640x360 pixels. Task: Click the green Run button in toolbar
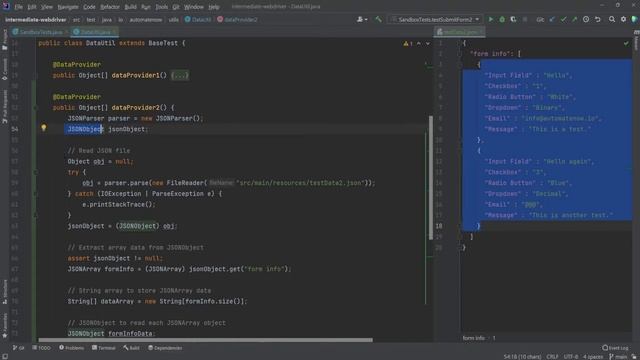pyautogui.click(x=491, y=19)
